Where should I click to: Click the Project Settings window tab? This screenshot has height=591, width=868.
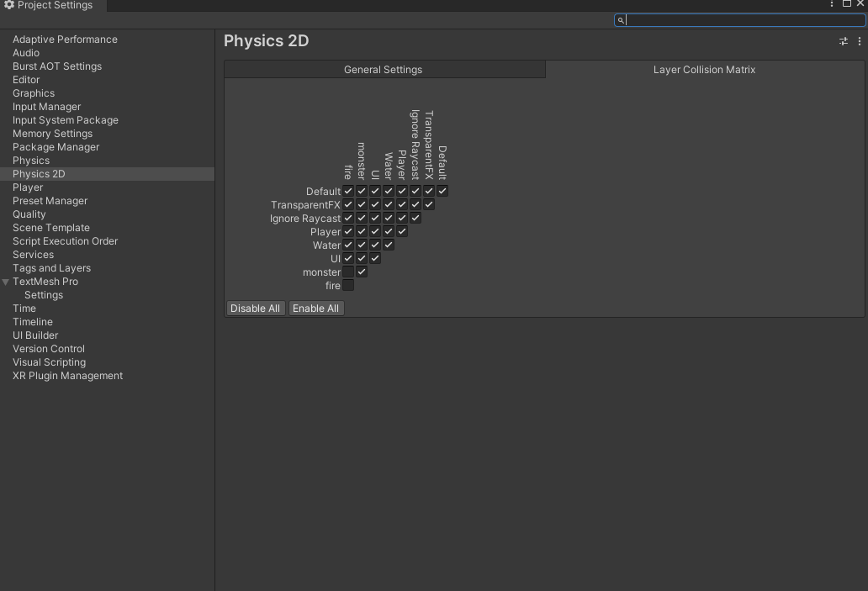[53, 5]
